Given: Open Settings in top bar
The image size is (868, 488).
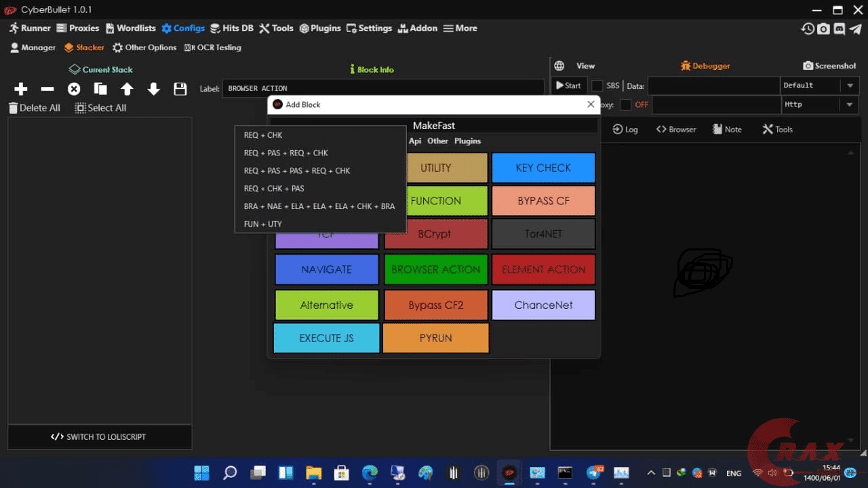Looking at the screenshot, I should click(369, 29).
